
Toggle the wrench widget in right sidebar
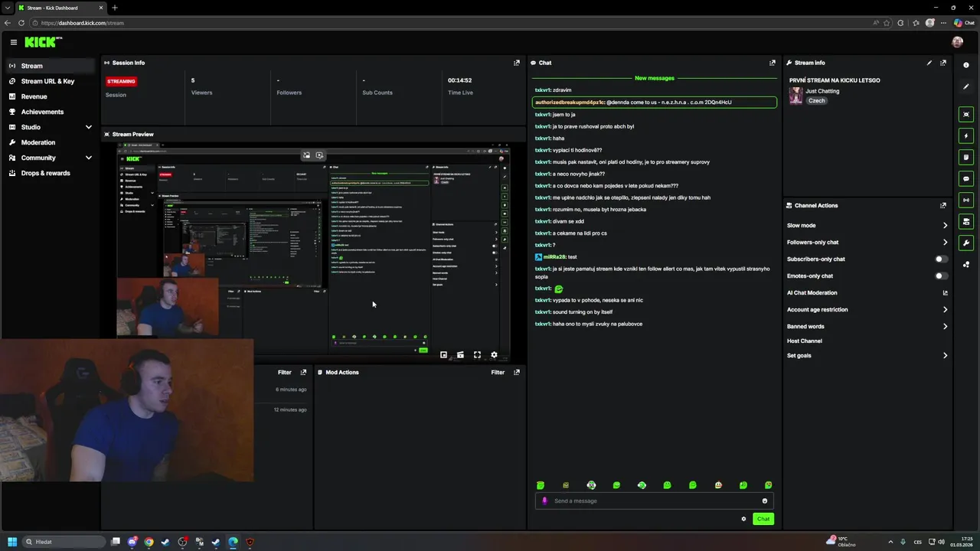click(966, 243)
